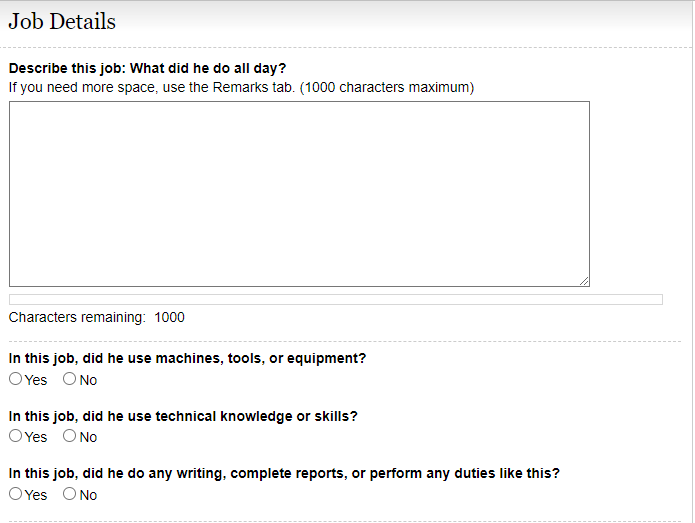Click the job description text area
Viewport: 695px width, 523px height.
[299, 194]
